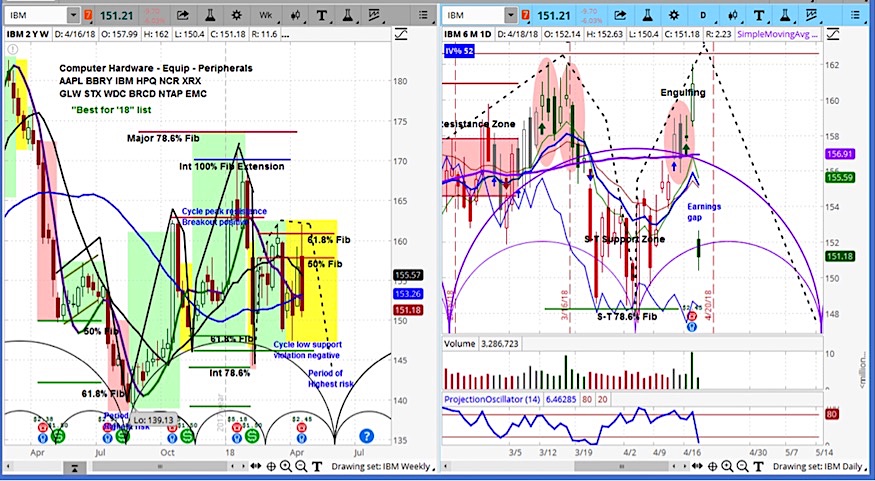Open patterns flask icon in right chart toolbar

(785, 15)
